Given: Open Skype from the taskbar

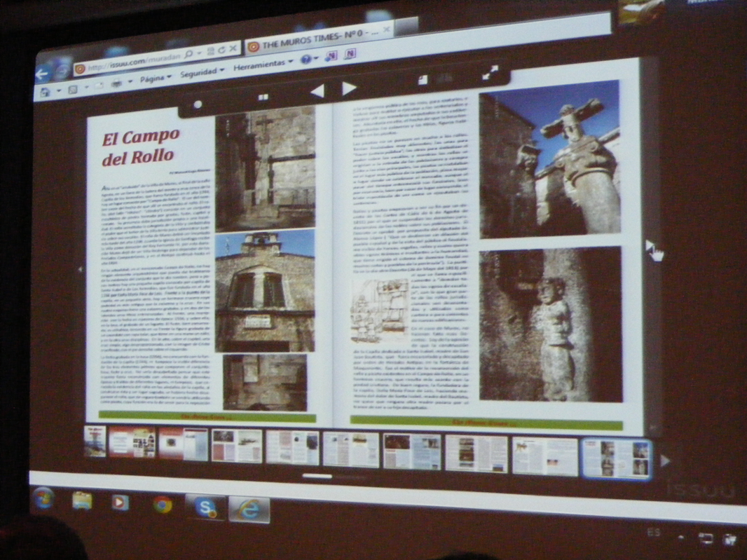Looking at the screenshot, I should (206, 508).
